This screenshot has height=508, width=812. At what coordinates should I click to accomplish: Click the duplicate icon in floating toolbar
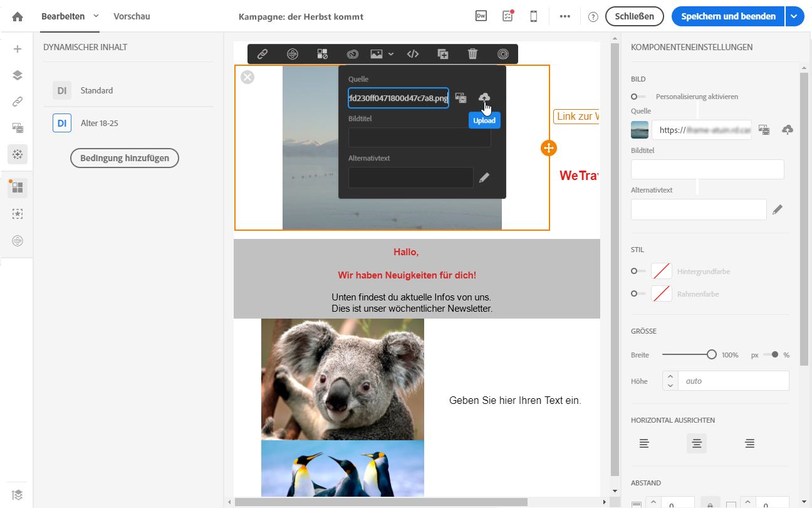click(x=442, y=54)
